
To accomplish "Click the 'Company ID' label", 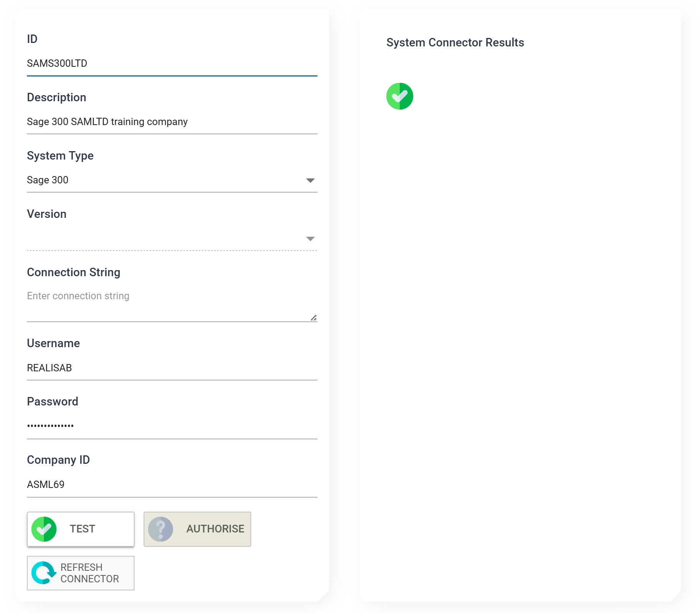I will [x=58, y=460].
